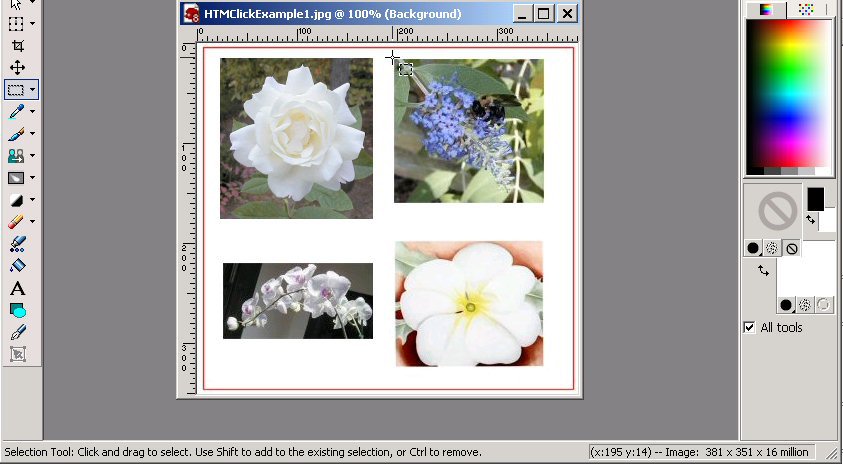The height and width of the screenshot is (464, 843).
Task: Expand the Selection tool flyout arrow
Action: [33, 90]
